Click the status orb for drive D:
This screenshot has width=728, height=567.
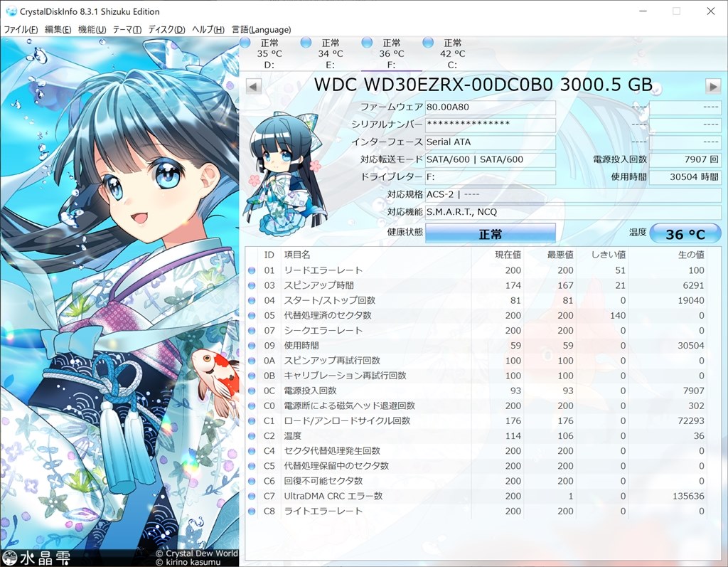[x=245, y=42]
